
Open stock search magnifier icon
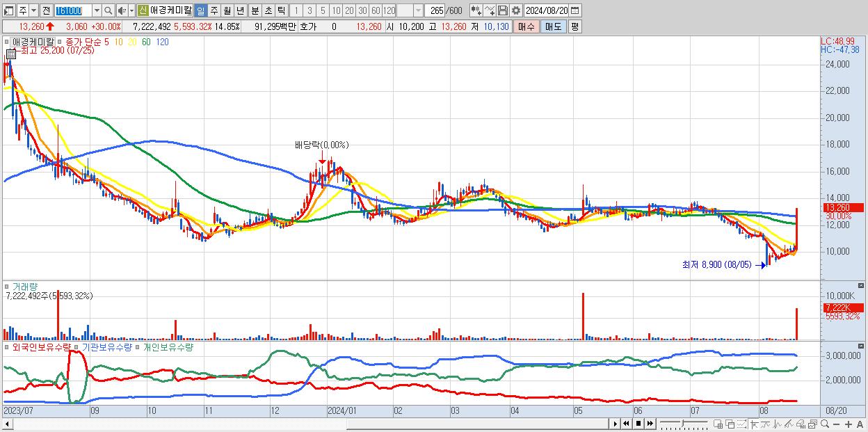coord(108,10)
